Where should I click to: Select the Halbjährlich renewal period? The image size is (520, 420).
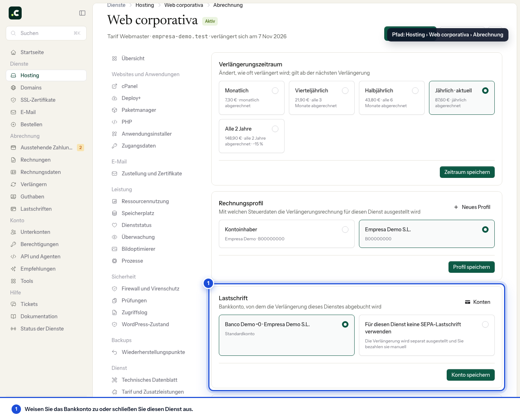pyautogui.click(x=392, y=98)
